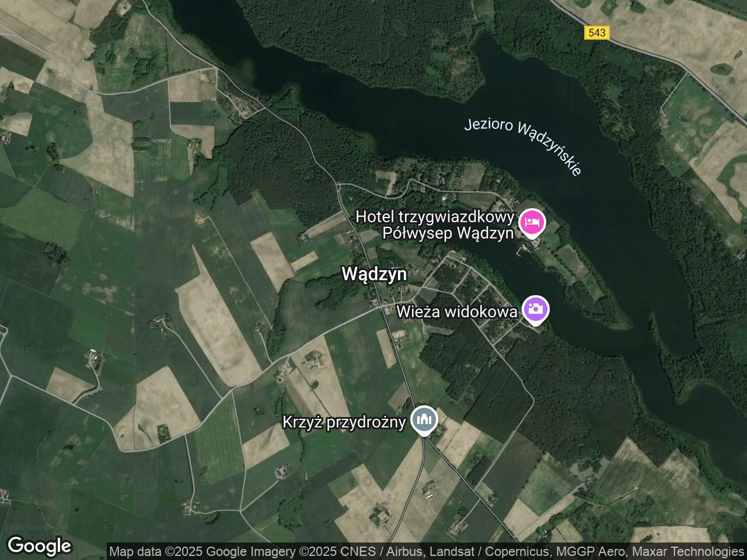Click the Google logo
Viewport: 747px width, 560px height.
39,546
